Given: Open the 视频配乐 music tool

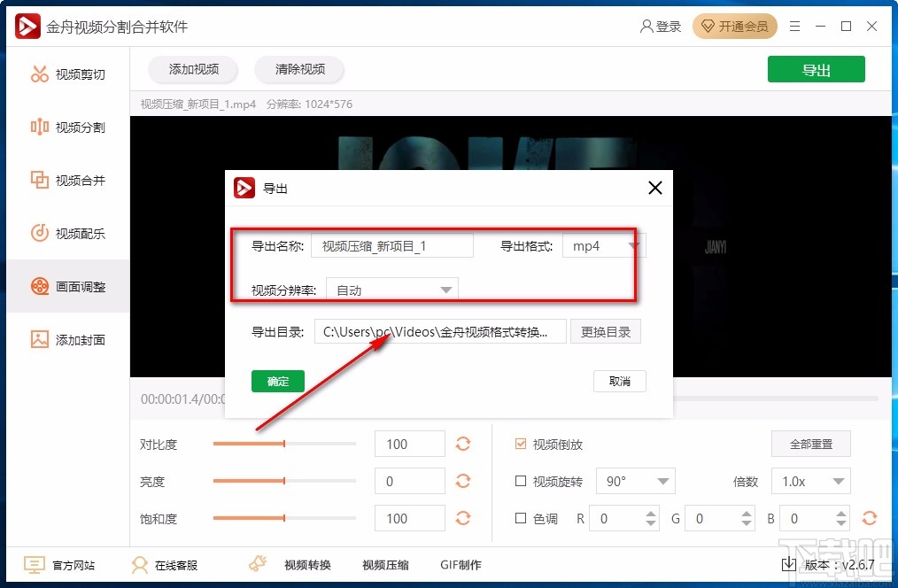Looking at the screenshot, I should [x=66, y=234].
